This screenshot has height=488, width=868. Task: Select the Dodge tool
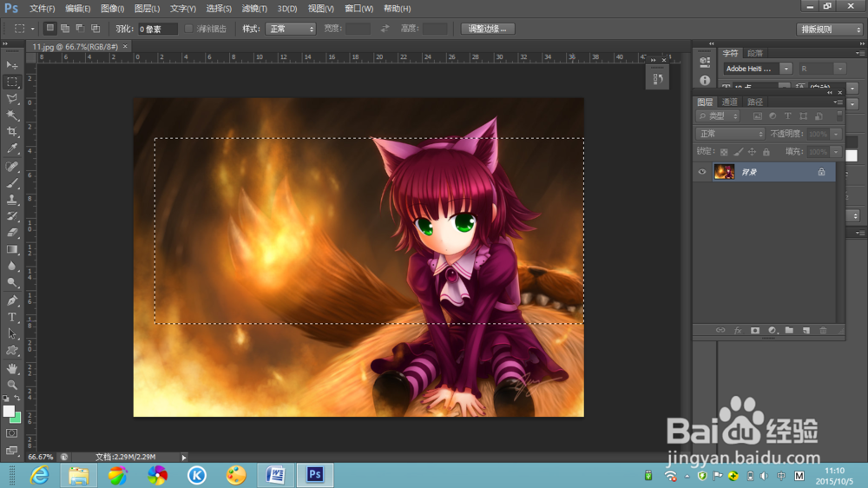[x=11, y=282]
